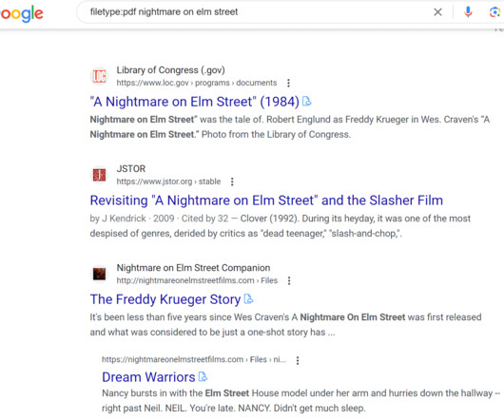504x420 pixels.
Task: Click the PDF icon beside Dream Warriors
Action: click(x=203, y=376)
